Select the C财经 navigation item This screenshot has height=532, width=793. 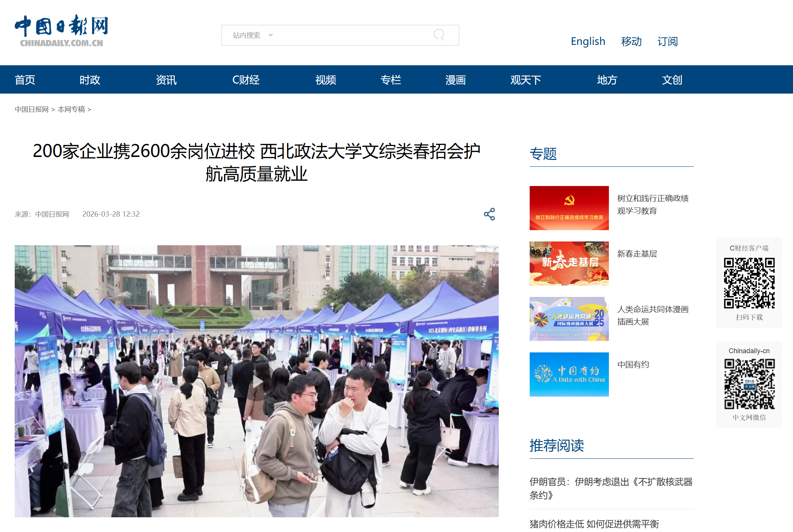coord(246,80)
